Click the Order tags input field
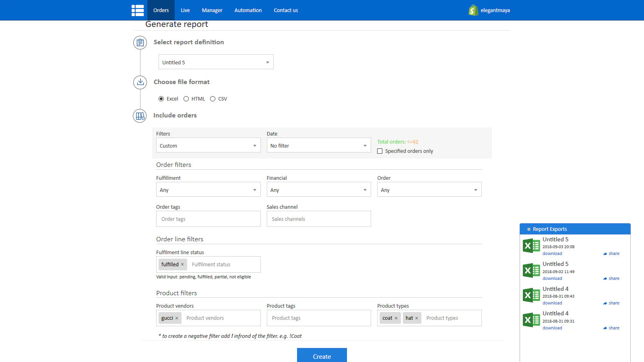 click(x=208, y=219)
